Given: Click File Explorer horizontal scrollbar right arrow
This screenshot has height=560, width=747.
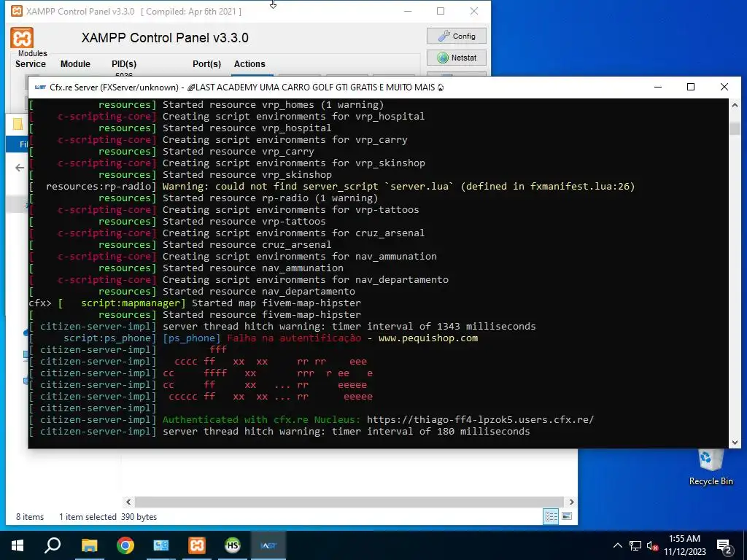Looking at the screenshot, I should click(572, 502).
